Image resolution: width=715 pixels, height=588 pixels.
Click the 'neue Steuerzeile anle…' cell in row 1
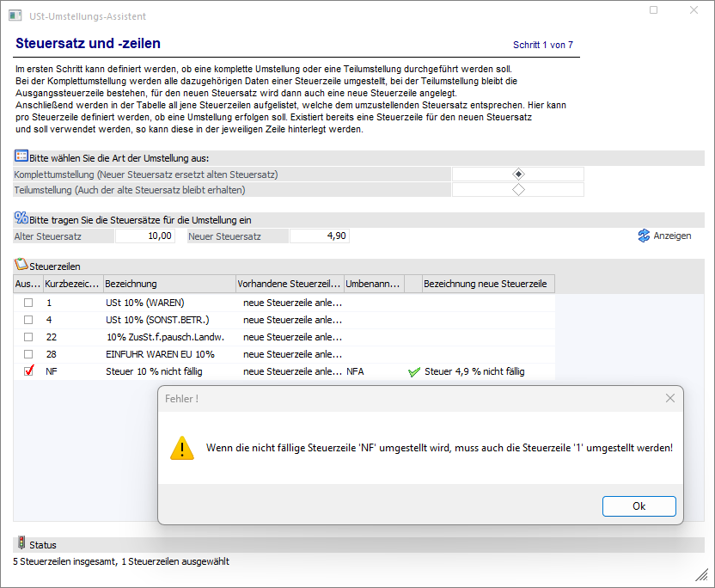coord(292,303)
